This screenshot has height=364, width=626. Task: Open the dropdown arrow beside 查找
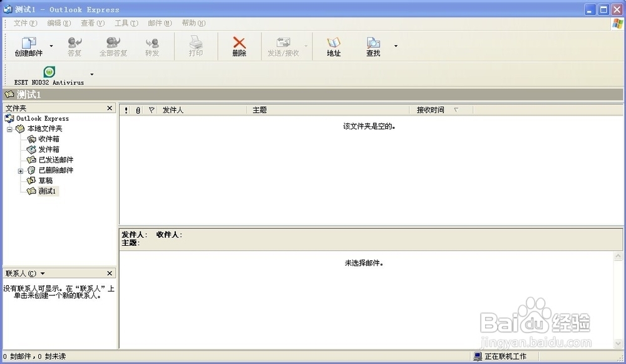394,45
